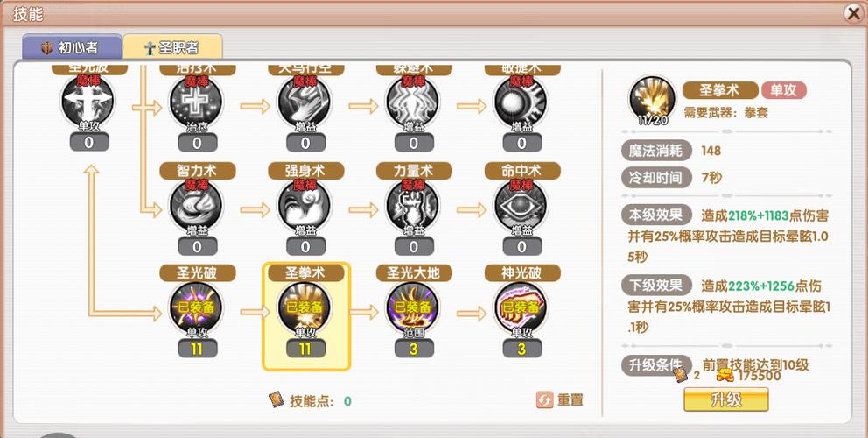Click the 升级 upgrade button
868x438 pixels.
pyautogui.click(x=725, y=399)
